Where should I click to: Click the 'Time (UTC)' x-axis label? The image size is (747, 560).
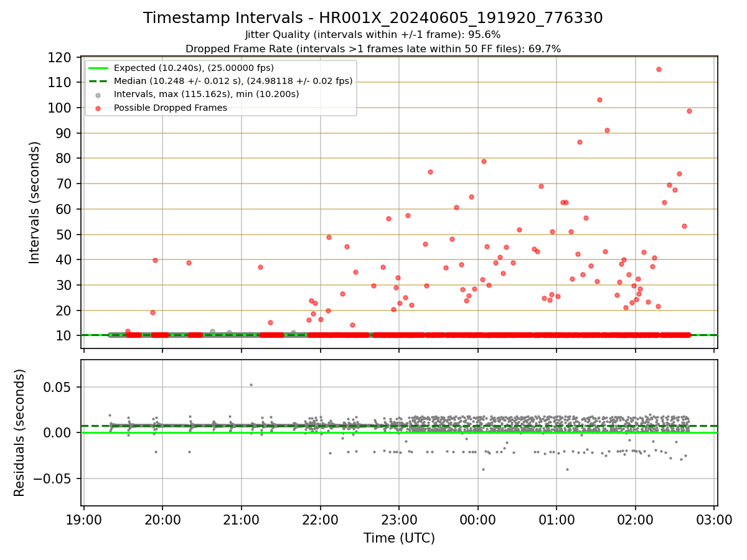399,538
